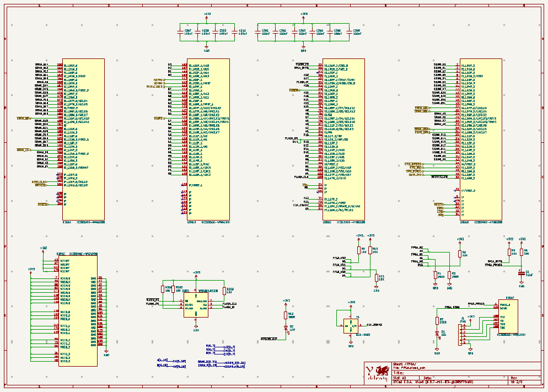The width and height of the screenshot is (548, 392).
Task: Select the R4 pull-up resistor
Action: tap(460, 254)
